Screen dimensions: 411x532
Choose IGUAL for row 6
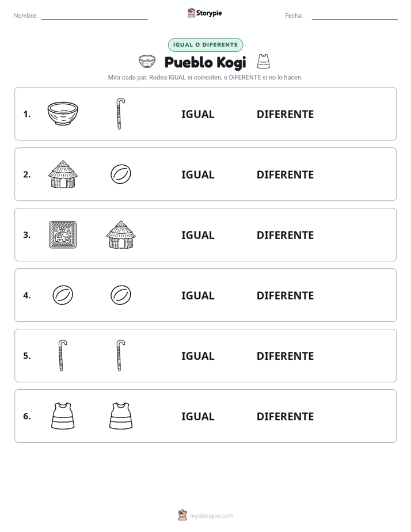197,416
